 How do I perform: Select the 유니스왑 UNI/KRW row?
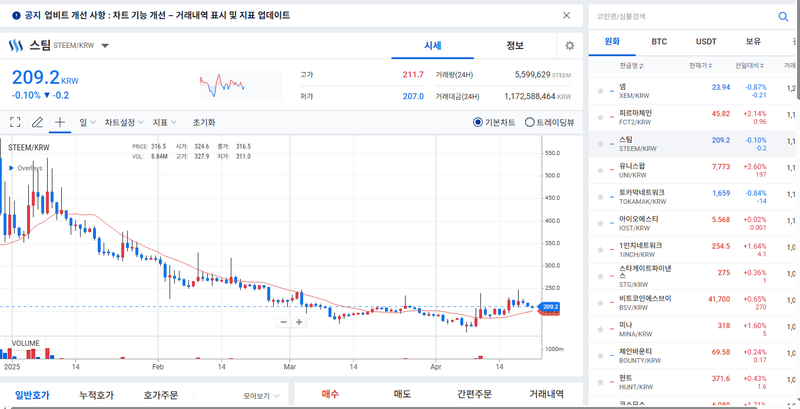point(694,170)
